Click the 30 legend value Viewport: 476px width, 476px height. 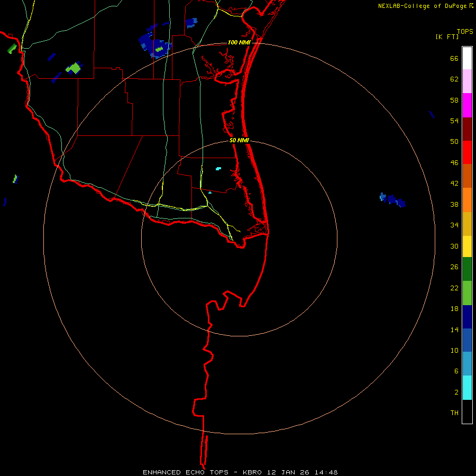pyautogui.click(x=454, y=246)
